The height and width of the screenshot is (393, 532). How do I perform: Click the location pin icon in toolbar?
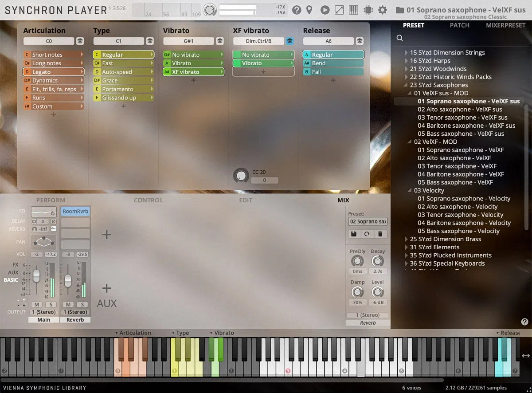pyautogui.click(x=309, y=10)
